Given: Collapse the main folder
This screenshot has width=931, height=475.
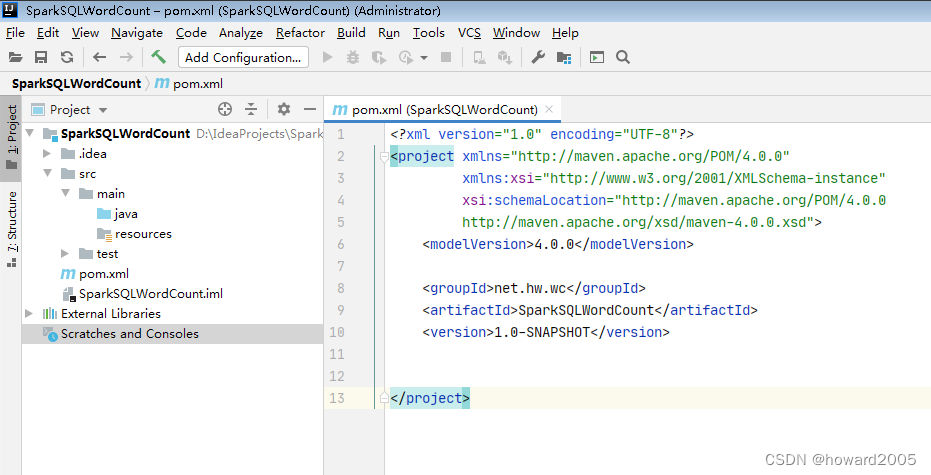Looking at the screenshot, I should point(65,193).
